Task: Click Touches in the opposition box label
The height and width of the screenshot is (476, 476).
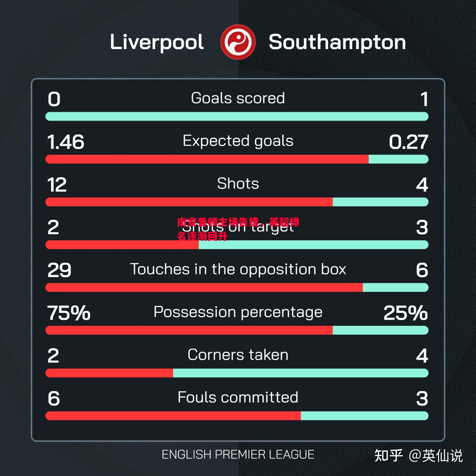Action: [x=238, y=269]
